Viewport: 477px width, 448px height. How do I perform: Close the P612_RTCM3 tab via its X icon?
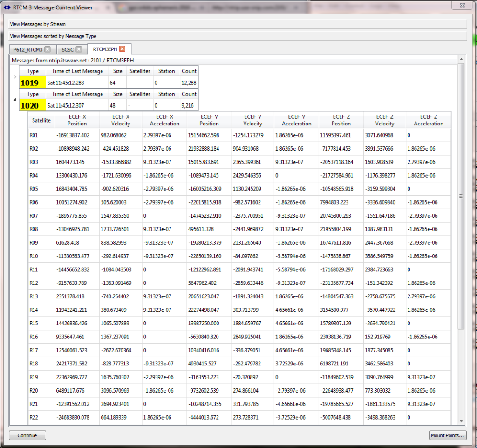click(x=48, y=49)
